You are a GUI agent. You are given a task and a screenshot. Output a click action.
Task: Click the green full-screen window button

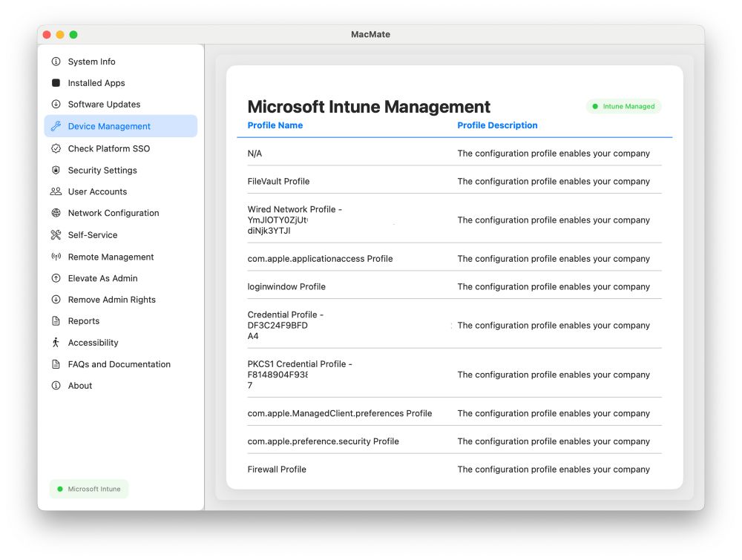[x=73, y=35]
